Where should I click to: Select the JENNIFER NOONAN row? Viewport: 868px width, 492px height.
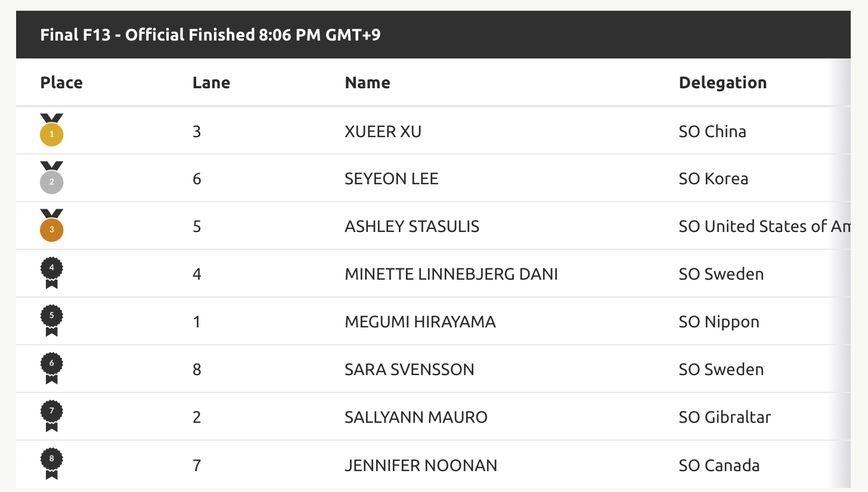pyautogui.click(x=433, y=465)
